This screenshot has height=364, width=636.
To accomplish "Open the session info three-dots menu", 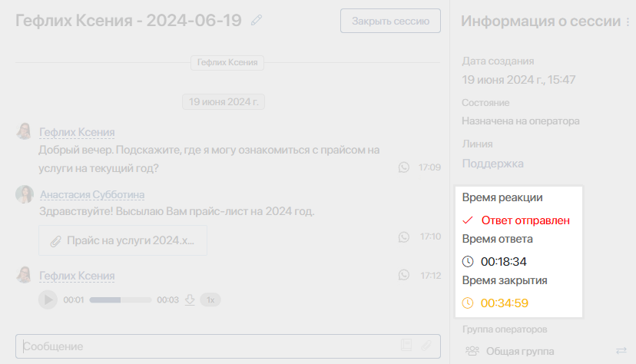I will click(x=629, y=22).
